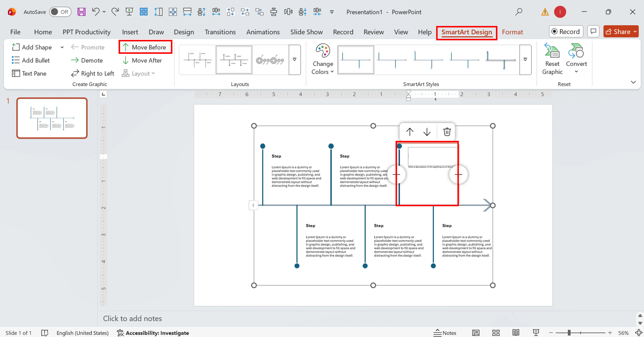644x337 pixels.
Task: Zoom in with the plus button
Action: point(610,333)
